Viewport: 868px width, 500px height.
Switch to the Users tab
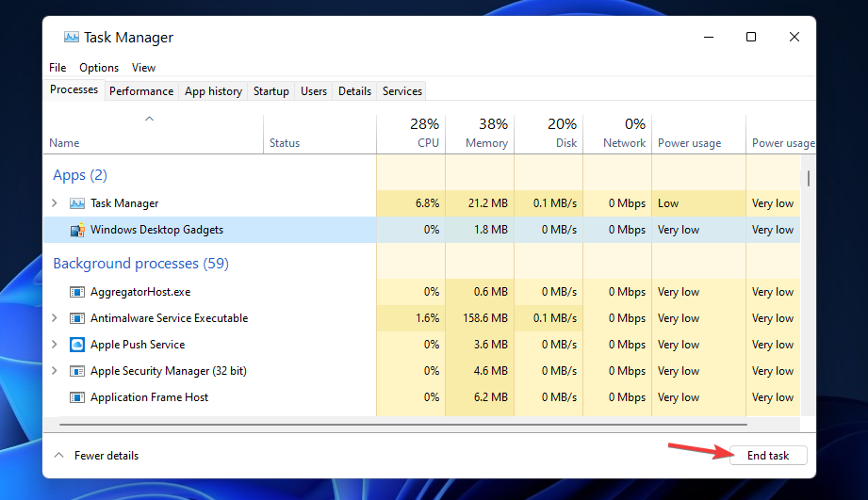tap(314, 91)
